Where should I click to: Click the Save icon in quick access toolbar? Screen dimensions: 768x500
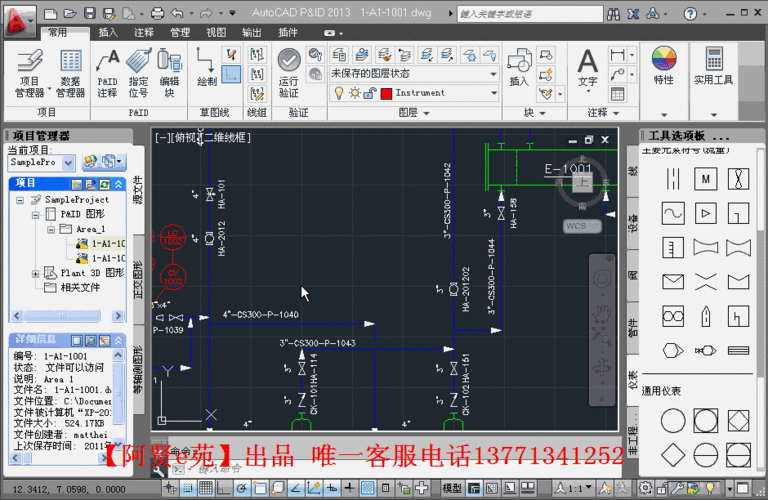coord(90,13)
